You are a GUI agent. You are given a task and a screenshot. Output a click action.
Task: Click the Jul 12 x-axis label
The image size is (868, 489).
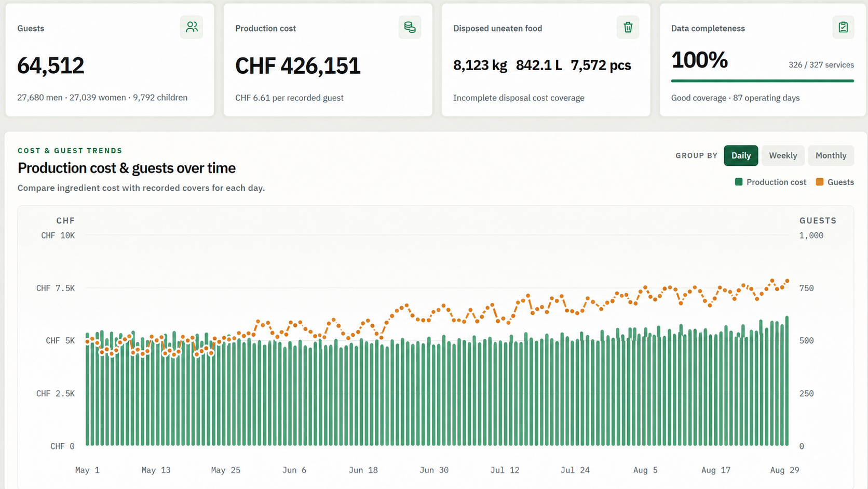(x=505, y=470)
